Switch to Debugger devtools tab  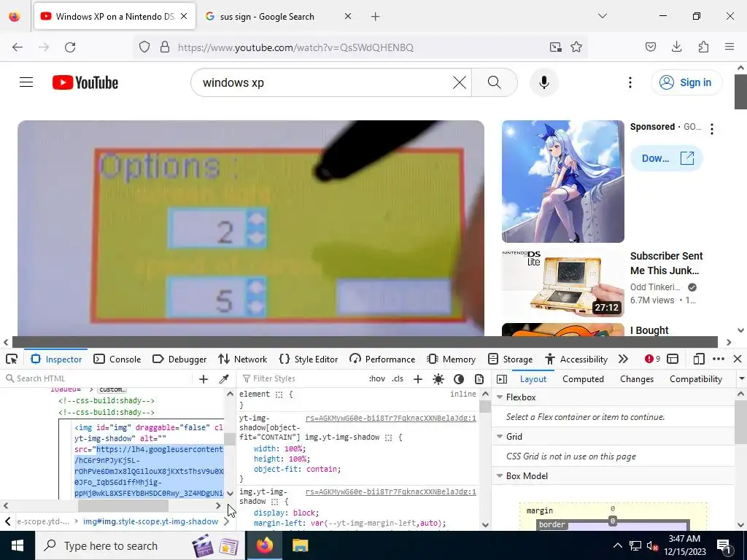coord(179,359)
